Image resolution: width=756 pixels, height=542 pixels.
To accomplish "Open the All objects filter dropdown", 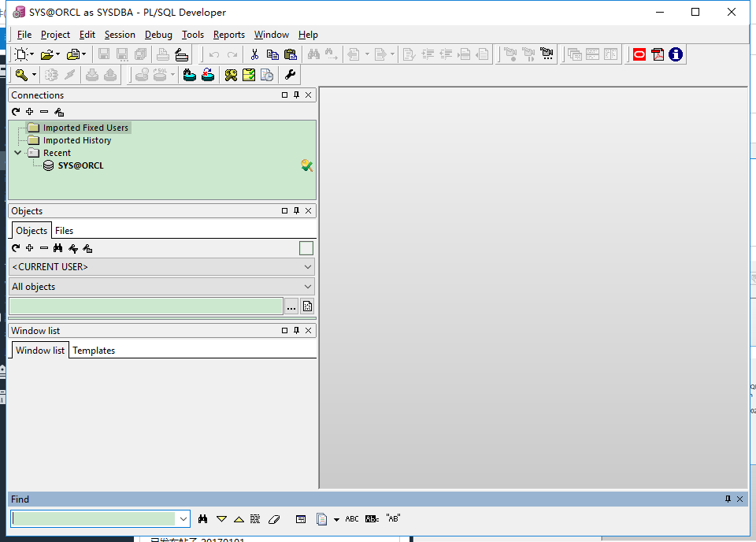I will point(308,287).
